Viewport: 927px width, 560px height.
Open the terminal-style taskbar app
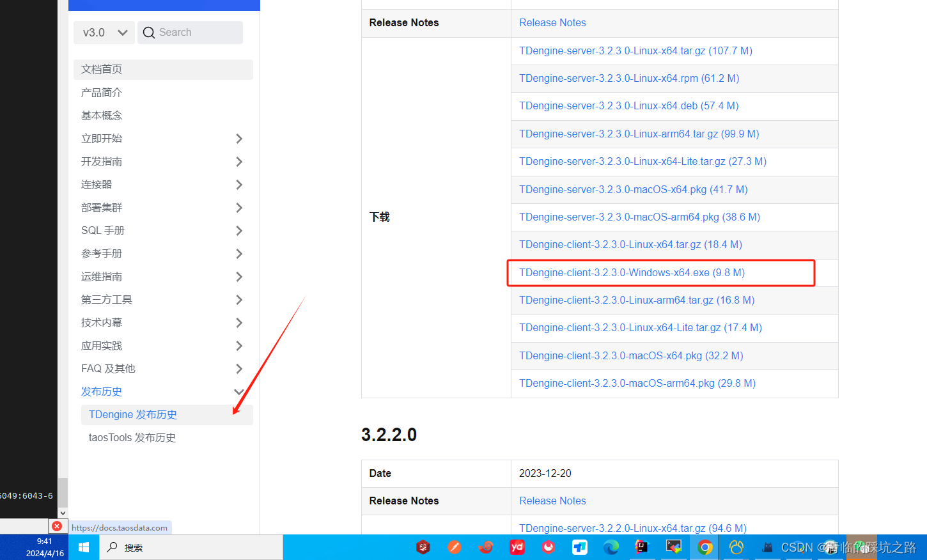pyautogui.click(x=673, y=547)
